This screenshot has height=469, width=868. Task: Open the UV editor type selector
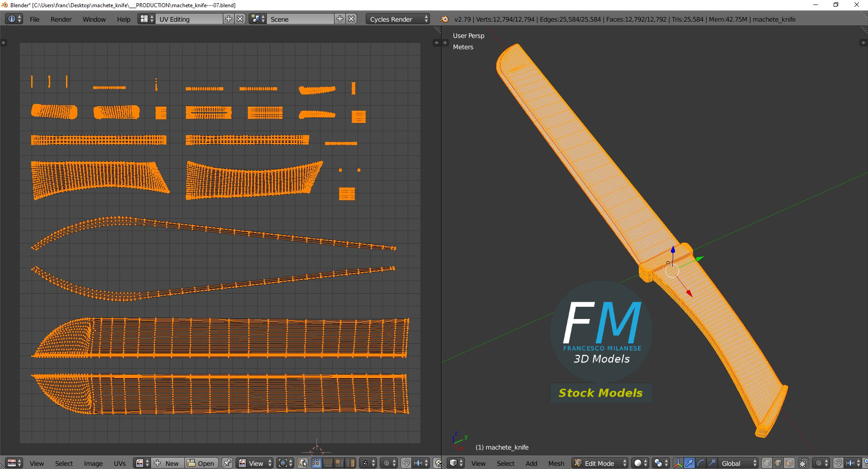pyautogui.click(x=14, y=463)
